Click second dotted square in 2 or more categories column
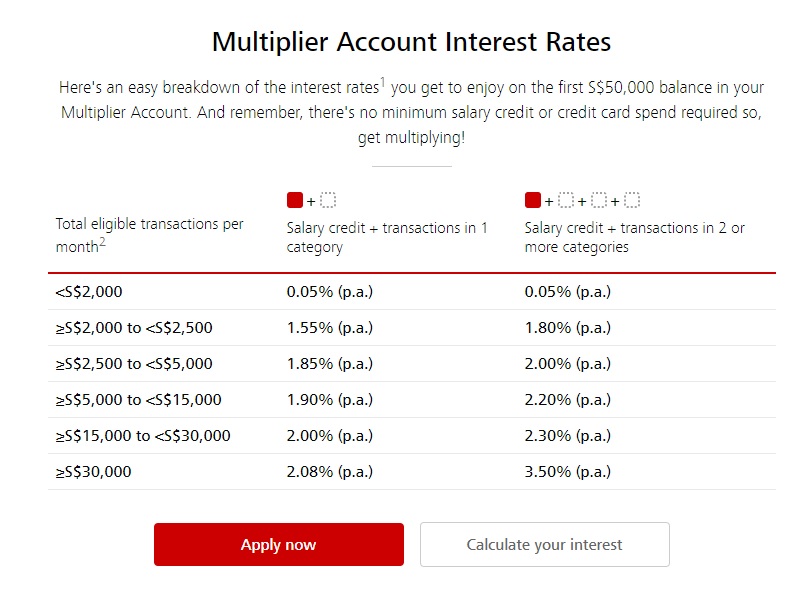 point(599,200)
